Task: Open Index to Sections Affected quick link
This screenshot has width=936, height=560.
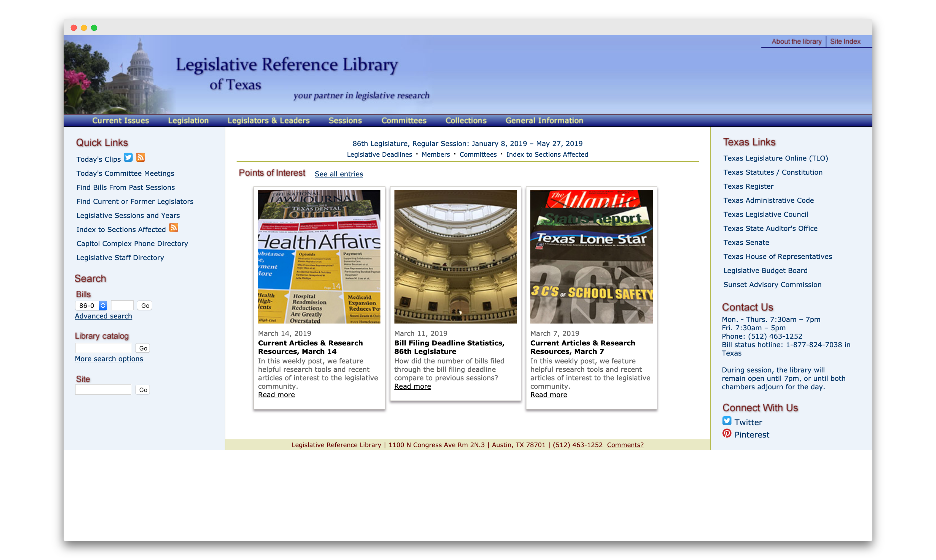Action: [x=121, y=229]
